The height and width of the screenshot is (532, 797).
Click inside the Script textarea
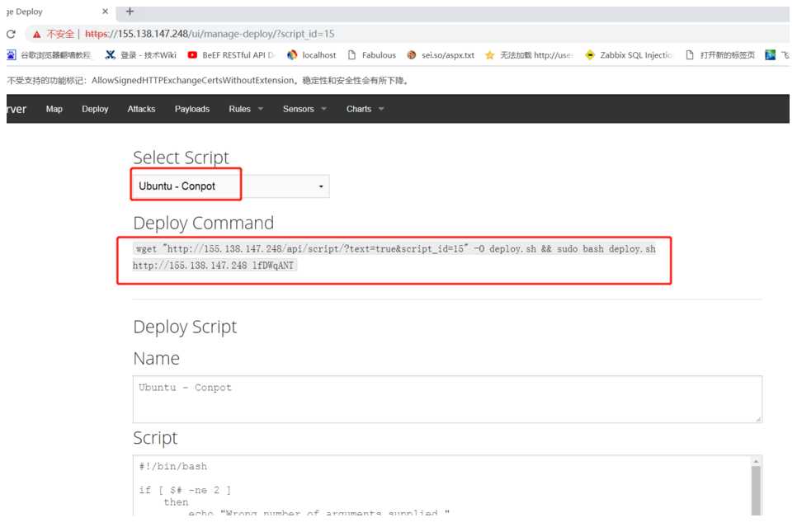pos(442,485)
